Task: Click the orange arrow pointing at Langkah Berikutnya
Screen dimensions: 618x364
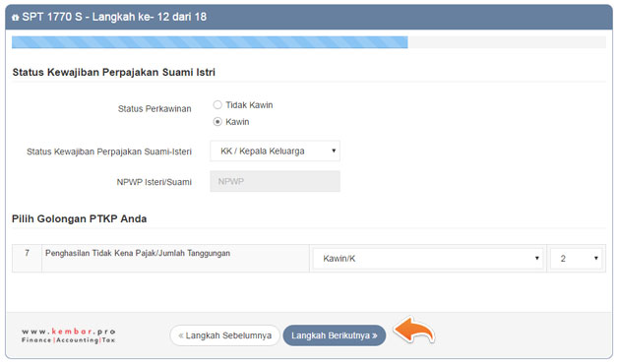Action: pyautogui.click(x=414, y=331)
